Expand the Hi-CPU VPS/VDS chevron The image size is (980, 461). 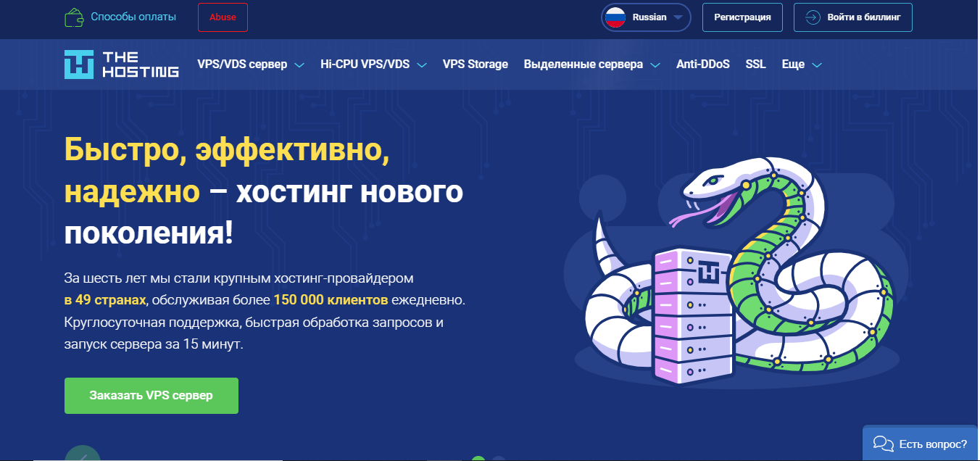pyautogui.click(x=422, y=65)
